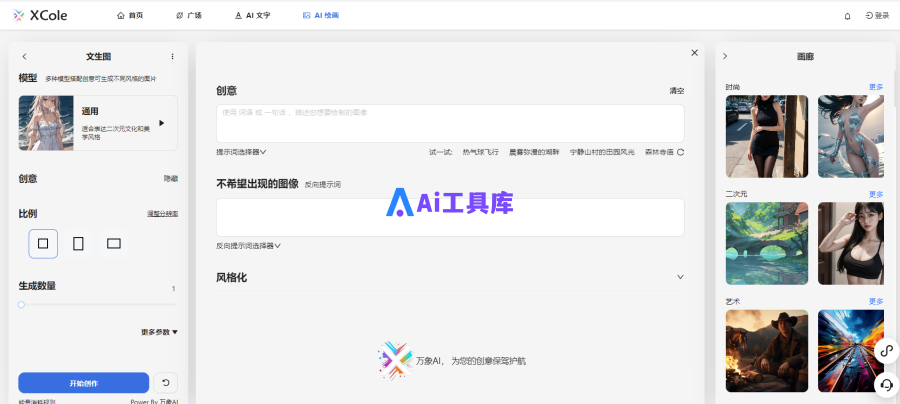
Task: Click 更多 beside 二次元 category
Action: [x=876, y=194]
